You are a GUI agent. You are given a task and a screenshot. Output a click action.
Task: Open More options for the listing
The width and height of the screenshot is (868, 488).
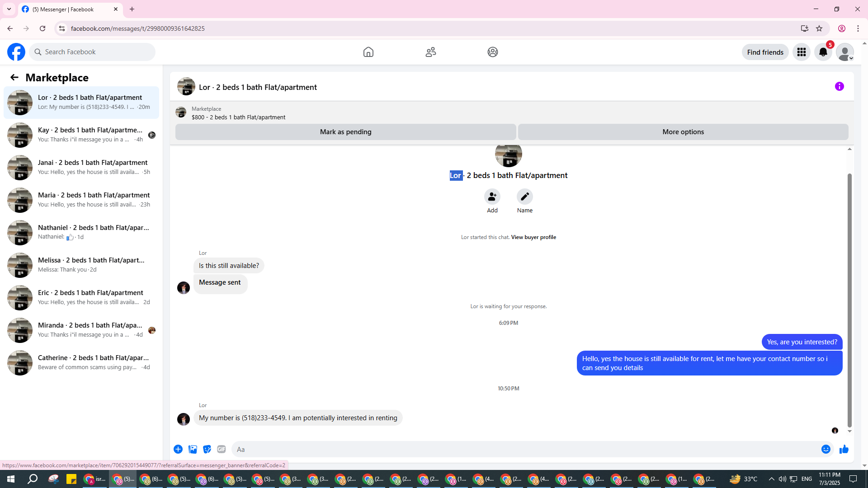(683, 132)
